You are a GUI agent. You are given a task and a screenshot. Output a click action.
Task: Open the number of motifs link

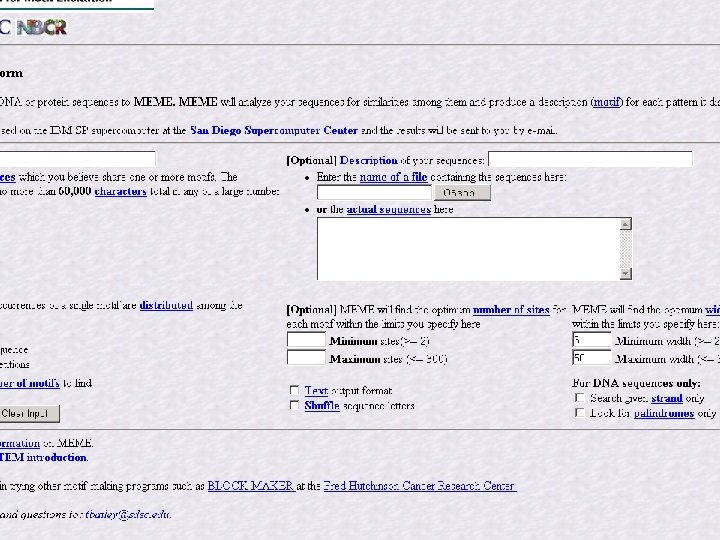30,383
